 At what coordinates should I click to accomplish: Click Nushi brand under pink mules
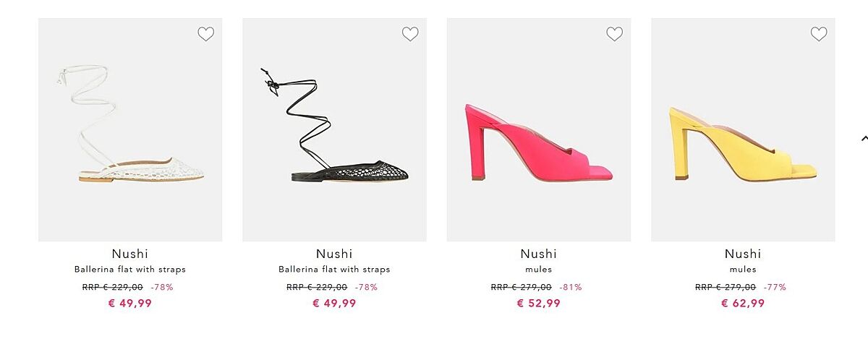pyautogui.click(x=539, y=254)
